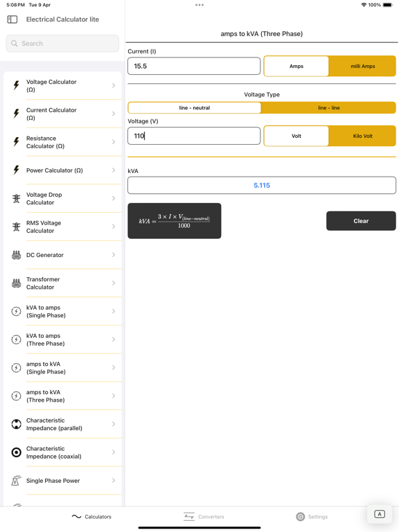Viewport: 399px width, 532px height.
Task: Click the Search field
Action: click(x=62, y=44)
